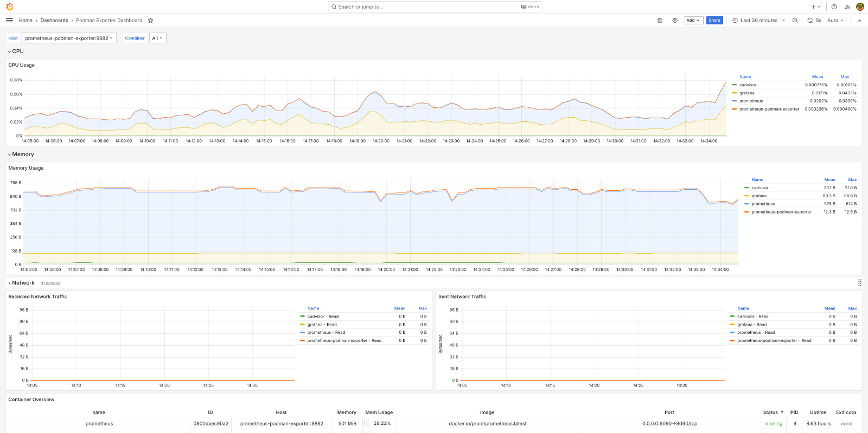
Task: Toggle prometheus-podman-exporter in Memory legend
Action: pos(781,212)
